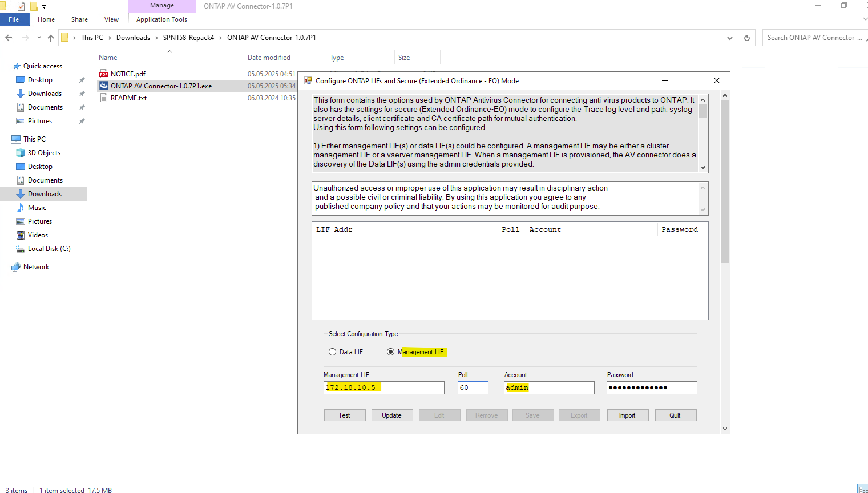Viewport: 868px width, 493px height.
Task: Click the Management LIF address field
Action: (x=383, y=388)
